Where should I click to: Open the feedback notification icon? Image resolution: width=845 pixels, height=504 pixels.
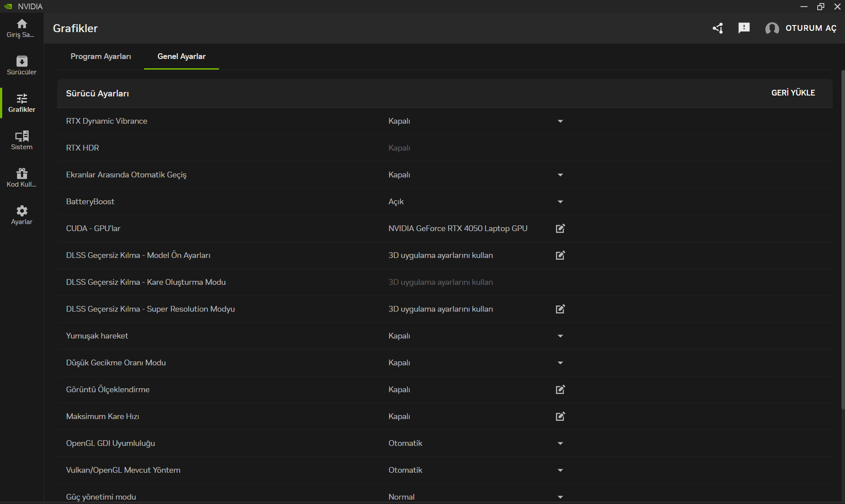click(x=744, y=28)
